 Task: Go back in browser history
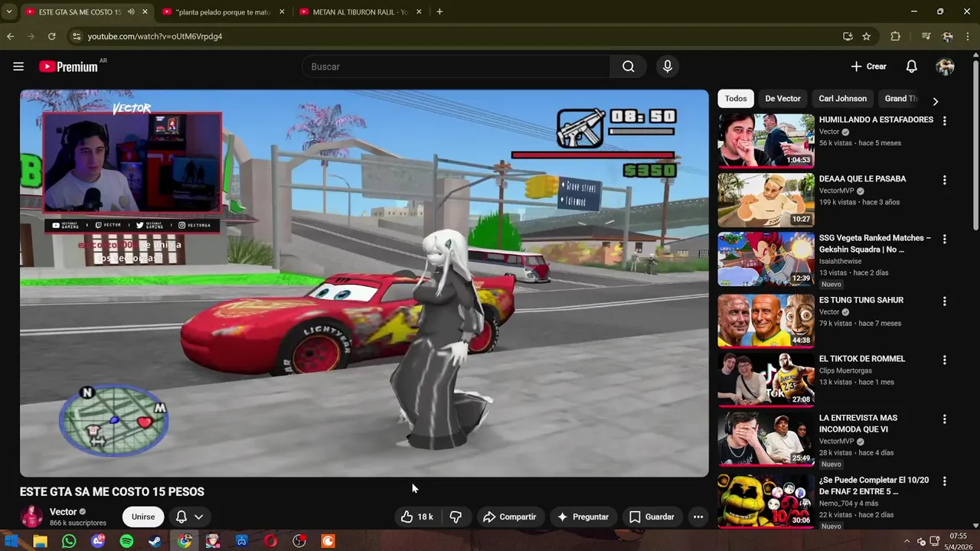pos(10,36)
